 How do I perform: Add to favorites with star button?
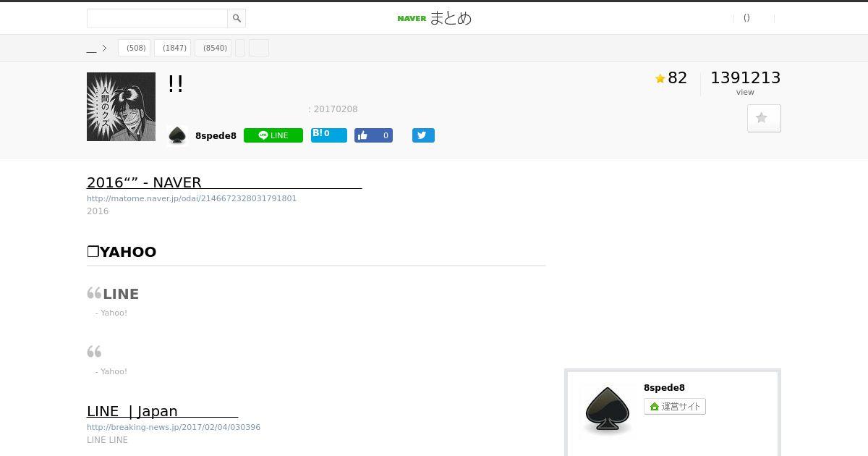[x=764, y=118]
